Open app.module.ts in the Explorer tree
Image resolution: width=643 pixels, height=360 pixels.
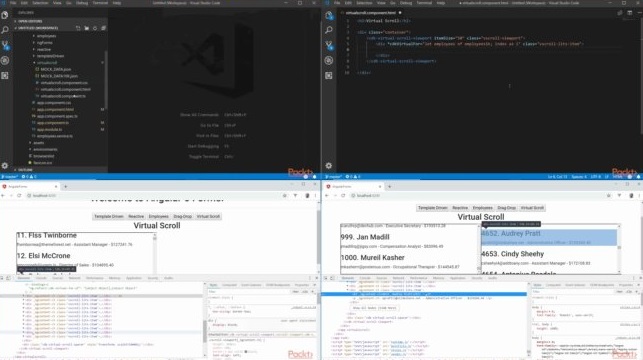coord(49,130)
